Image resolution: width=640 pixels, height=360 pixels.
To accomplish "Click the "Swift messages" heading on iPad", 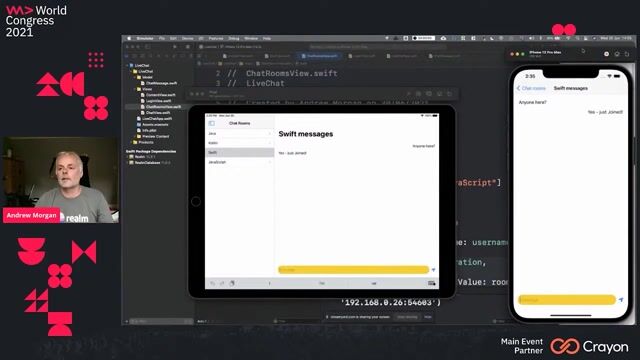I will [306, 134].
